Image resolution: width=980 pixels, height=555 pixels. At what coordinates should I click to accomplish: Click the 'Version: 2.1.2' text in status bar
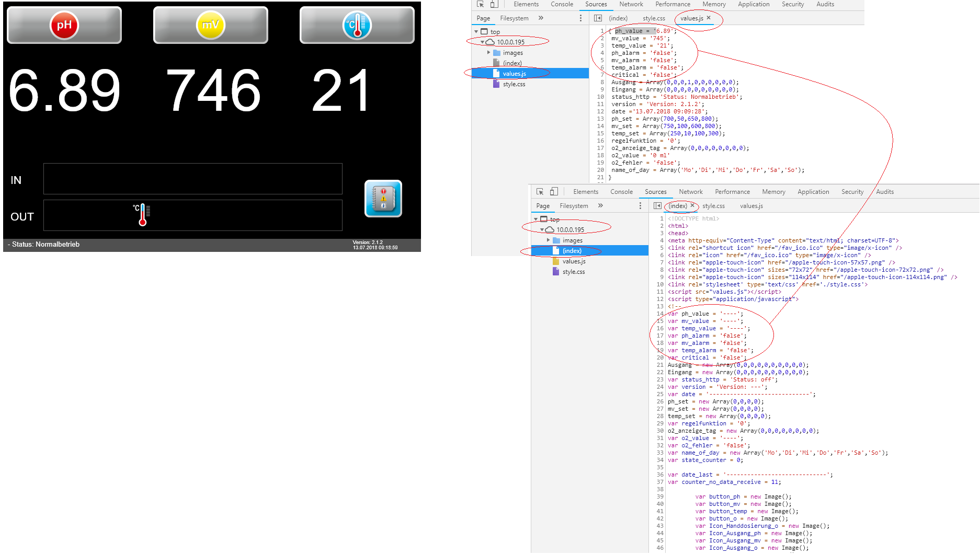[368, 242]
